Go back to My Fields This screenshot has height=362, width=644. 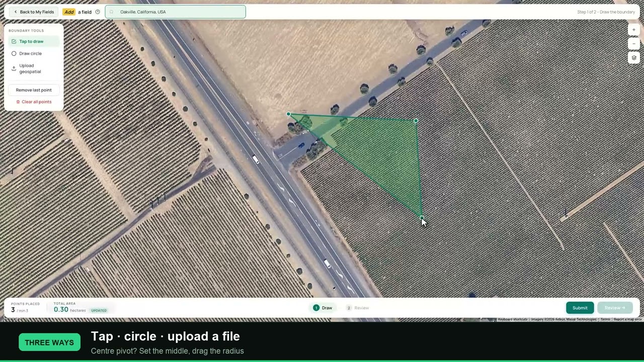34,12
